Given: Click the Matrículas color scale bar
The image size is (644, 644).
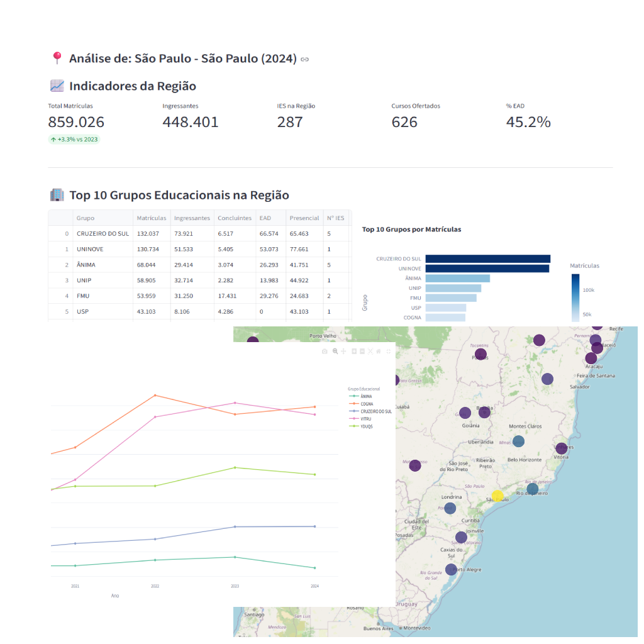Looking at the screenshot, I should tap(575, 297).
